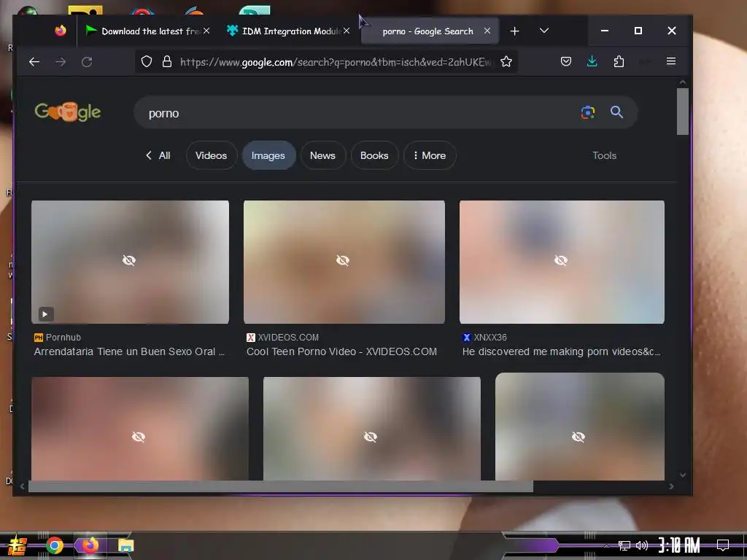The image size is (747, 560).
Task: Open the volume control in tray
Action: click(x=642, y=545)
